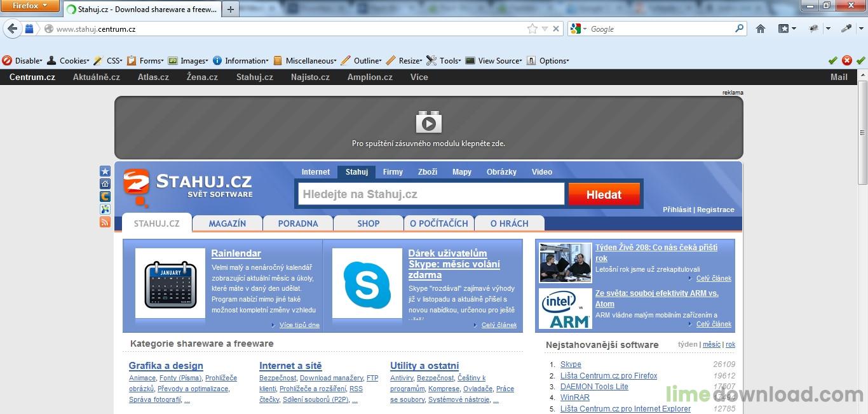Click the RSS feed icon in sidebar
Image resolution: width=868 pixels, height=414 pixels.
point(105,222)
